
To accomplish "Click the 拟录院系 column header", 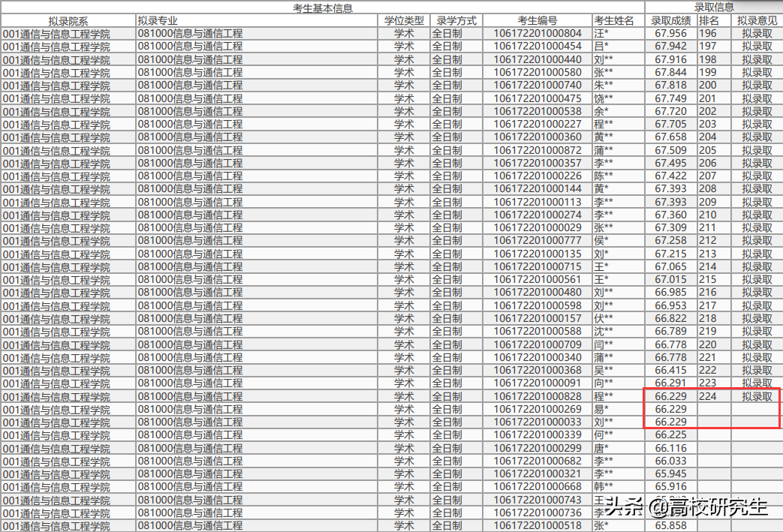I will (68, 21).
